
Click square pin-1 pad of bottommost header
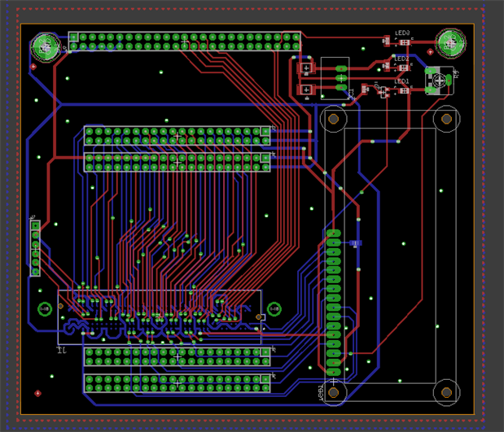pyautogui.click(x=265, y=378)
